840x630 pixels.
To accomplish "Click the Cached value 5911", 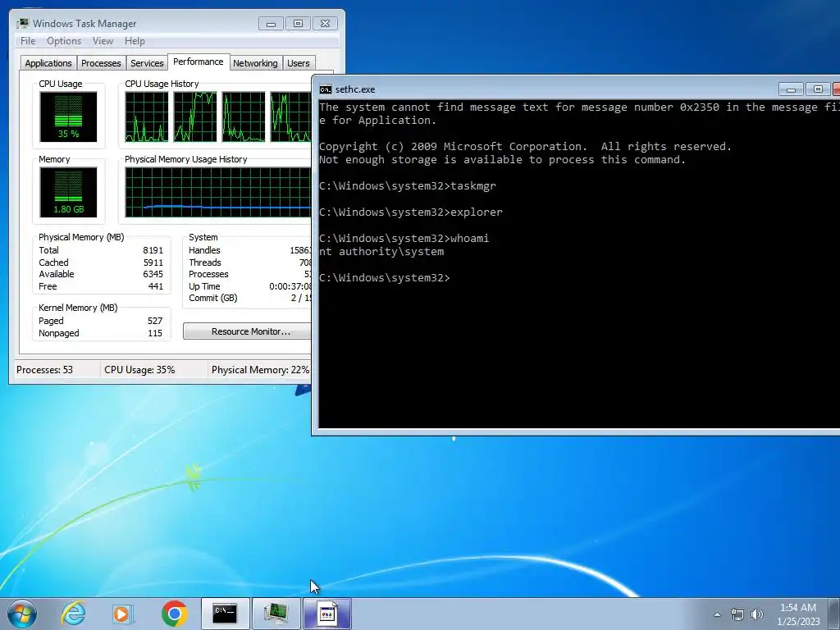I will point(153,262).
